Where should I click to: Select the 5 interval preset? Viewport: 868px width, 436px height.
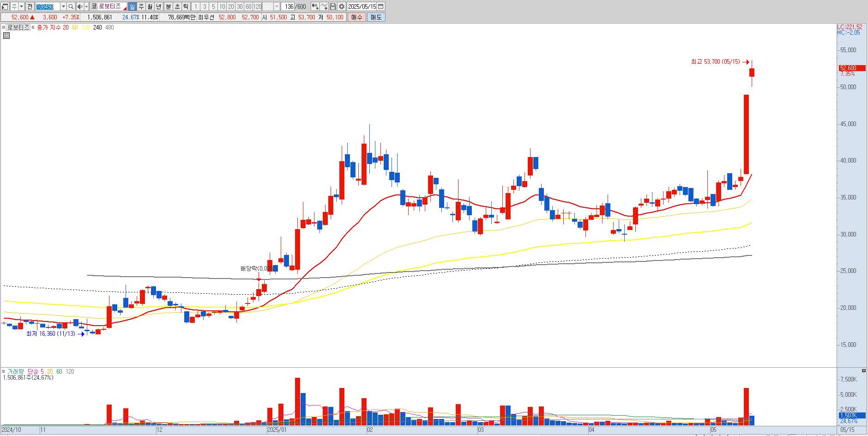(213, 6)
